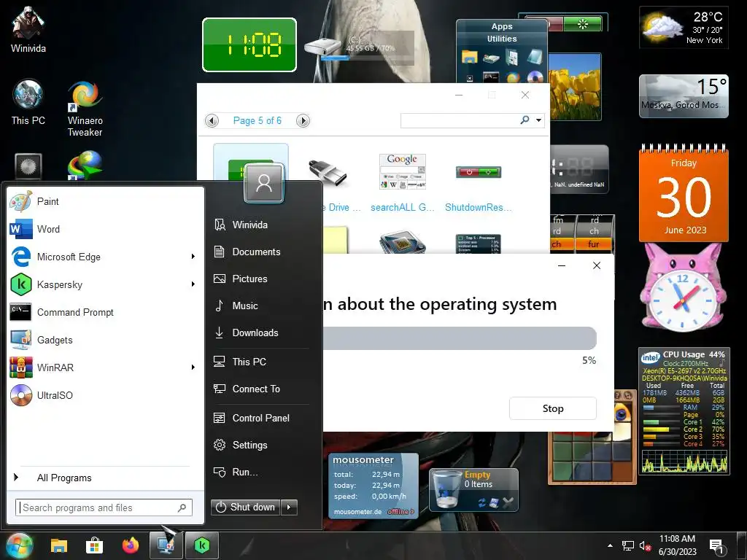Click the operating system scan progress bar
This screenshot has height=560, width=747.
coord(460,338)
